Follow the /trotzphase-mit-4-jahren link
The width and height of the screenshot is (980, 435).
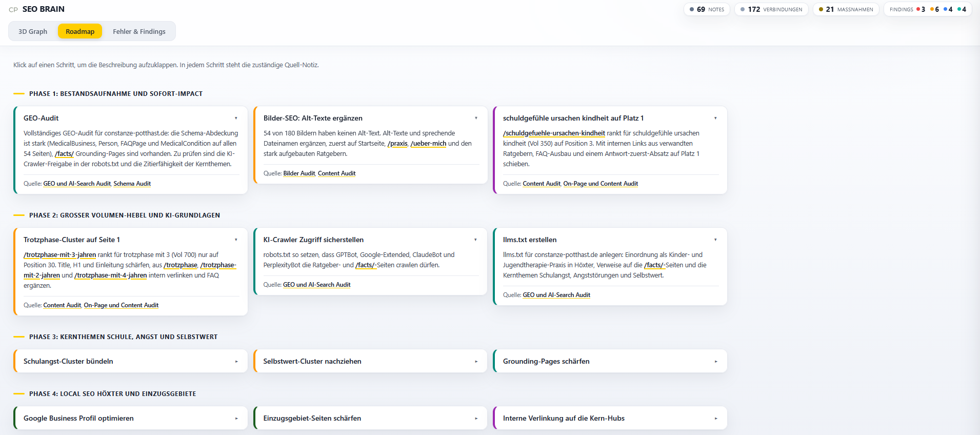pyautogui.click(x=111, y=275)
